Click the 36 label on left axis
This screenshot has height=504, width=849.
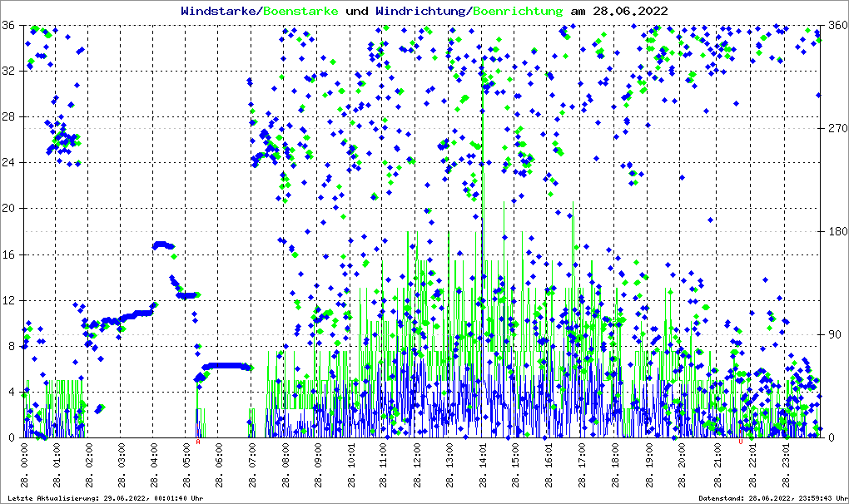pyautogui.click(x=8, y=26)
